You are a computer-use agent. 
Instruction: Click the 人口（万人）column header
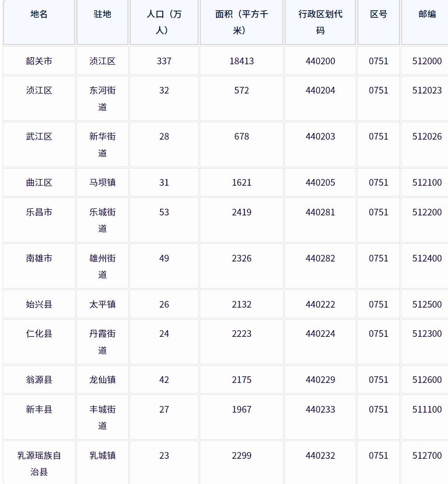pyautogui.click(x=164, y=22)
